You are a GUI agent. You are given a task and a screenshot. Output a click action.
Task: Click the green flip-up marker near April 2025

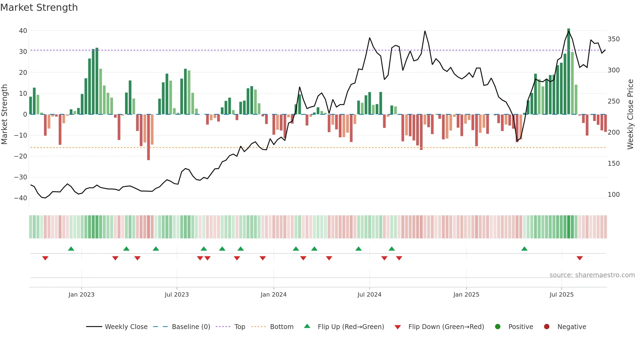525,249
